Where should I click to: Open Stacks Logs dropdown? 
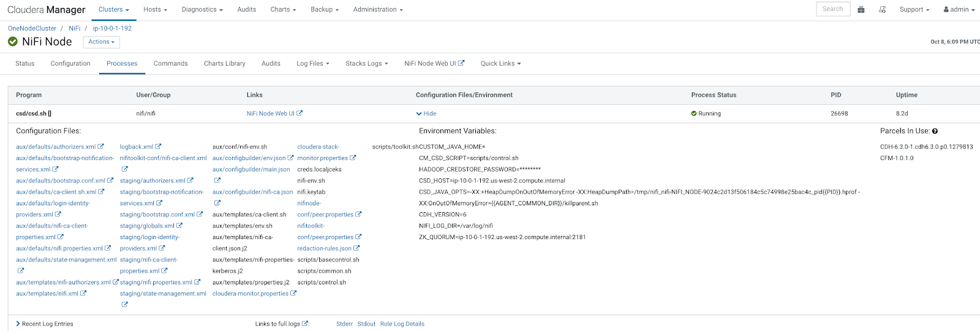tap(367, 63)
